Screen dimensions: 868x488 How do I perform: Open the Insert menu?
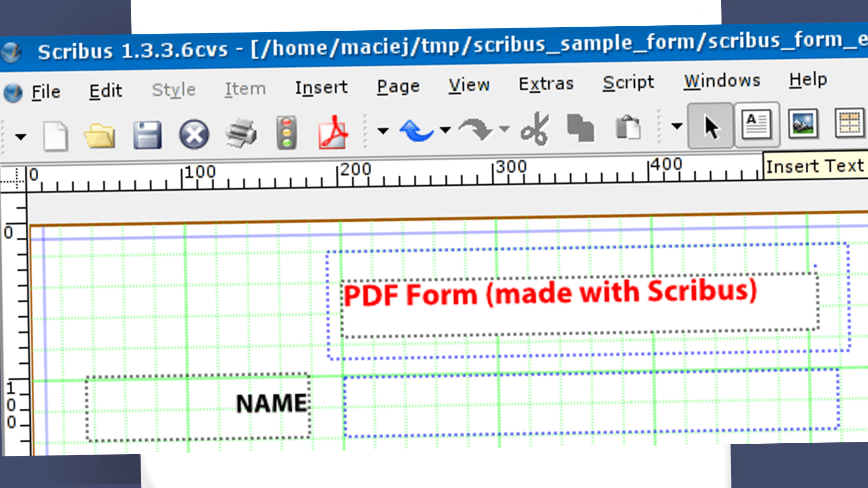click(321, 88)
